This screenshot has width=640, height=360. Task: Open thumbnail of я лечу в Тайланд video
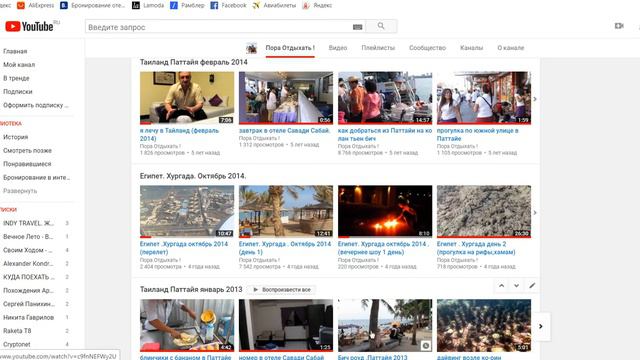pos(187,98)
